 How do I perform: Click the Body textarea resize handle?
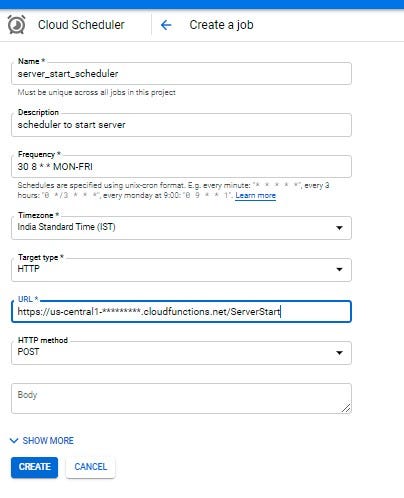point(346,408)
